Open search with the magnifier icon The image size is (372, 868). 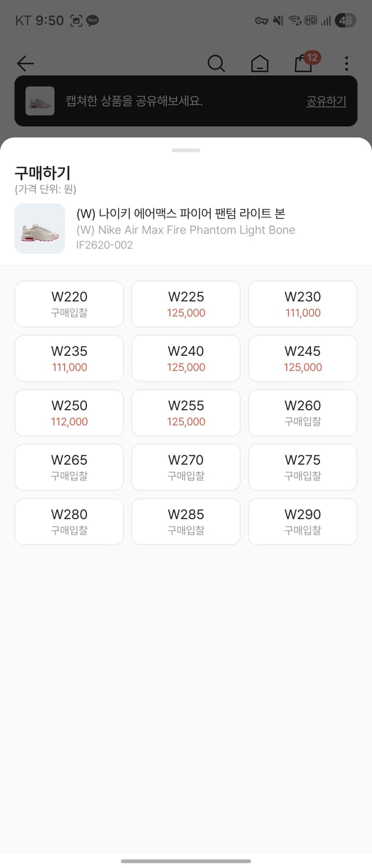pyautogui.click(x=216, y=64)
